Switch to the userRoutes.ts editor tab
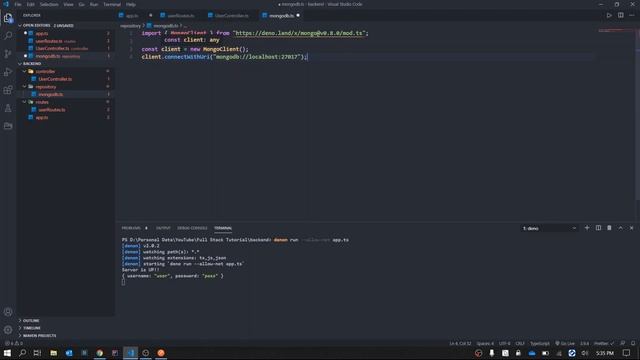 pyautogui.click(x=181, y=16)
